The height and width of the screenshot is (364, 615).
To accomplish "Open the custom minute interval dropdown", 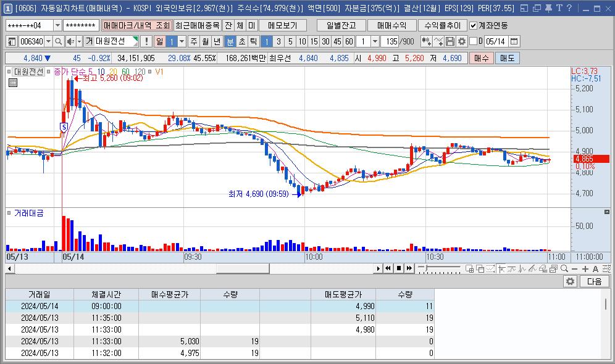I will click(375, 41).
